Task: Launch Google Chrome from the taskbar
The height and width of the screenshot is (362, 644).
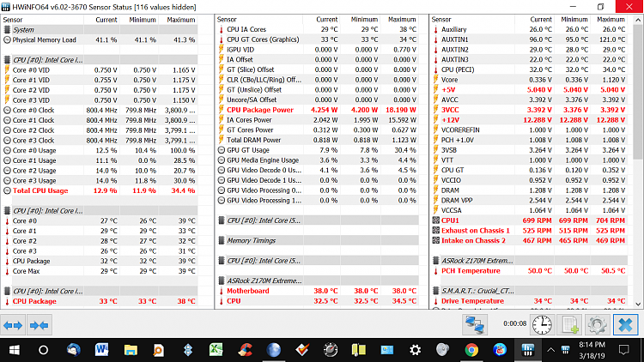Action: tap(471, 350)
